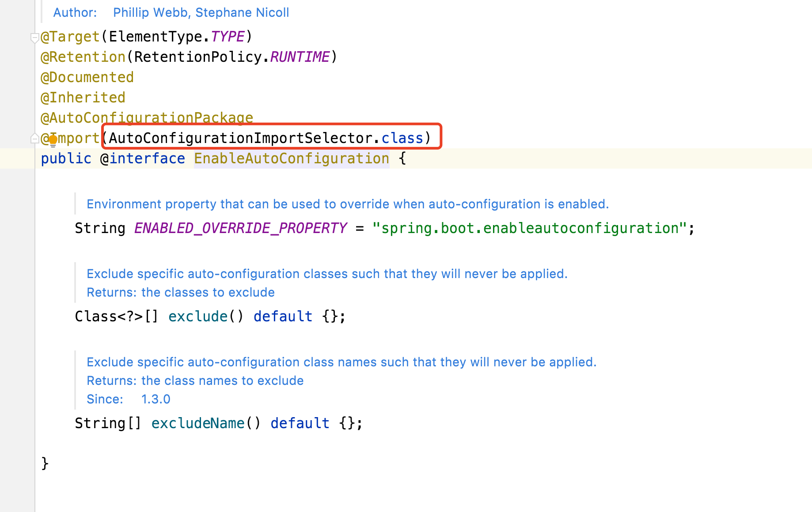
Task: Click the closing brace of the interface
Action: point(45,463)
